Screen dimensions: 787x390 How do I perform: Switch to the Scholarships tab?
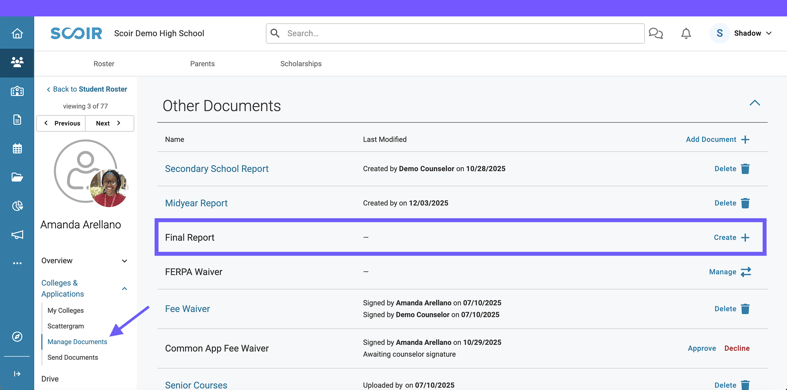pyautogui.click(x=301, y=64)
